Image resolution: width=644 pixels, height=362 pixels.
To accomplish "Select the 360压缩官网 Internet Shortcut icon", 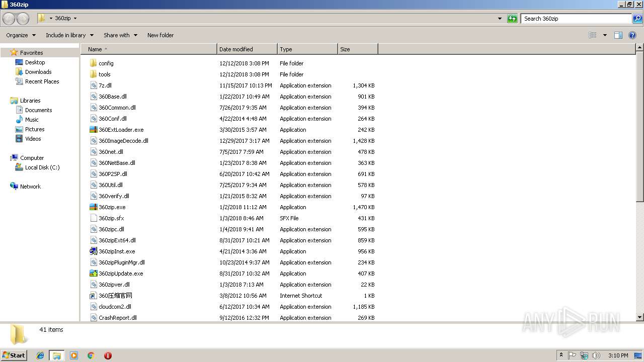I will tap(93, 296).
